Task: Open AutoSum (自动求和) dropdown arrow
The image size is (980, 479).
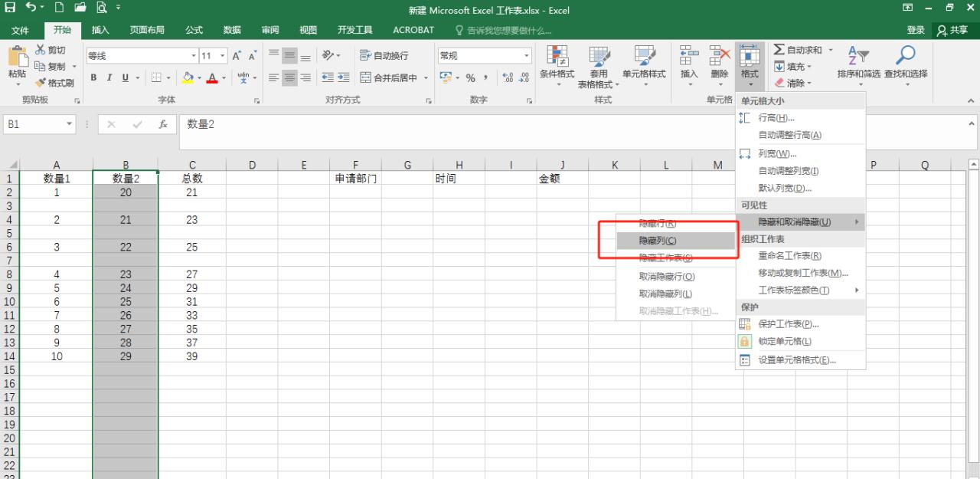Action: (831, 51)
